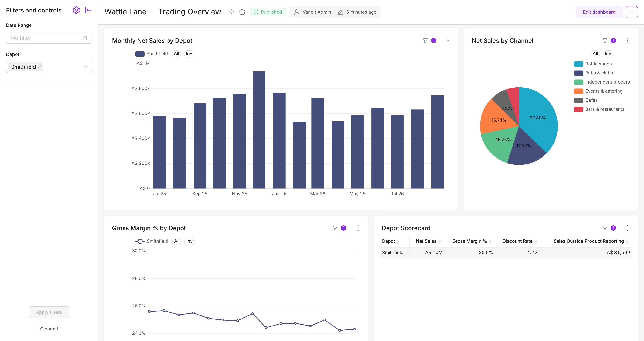The image size is (644, 341).
Task: Expand the Depot filter dropdown arrow
Action: click(85, 67)
